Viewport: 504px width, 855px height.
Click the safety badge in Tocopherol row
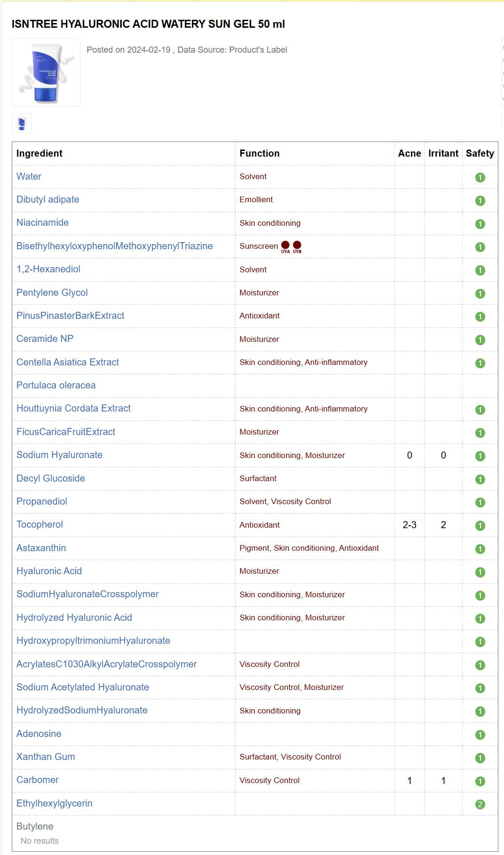coord(480,525)
